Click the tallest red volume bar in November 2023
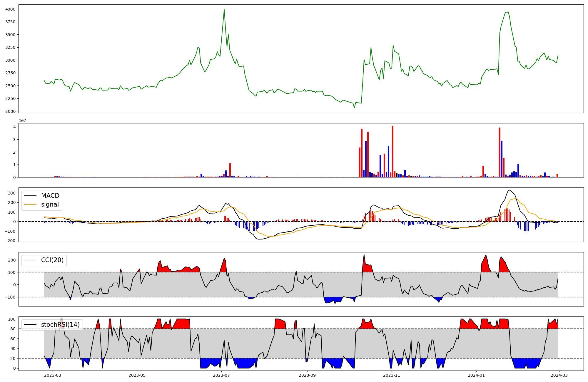588x382 pixels. tap(392, 152)
